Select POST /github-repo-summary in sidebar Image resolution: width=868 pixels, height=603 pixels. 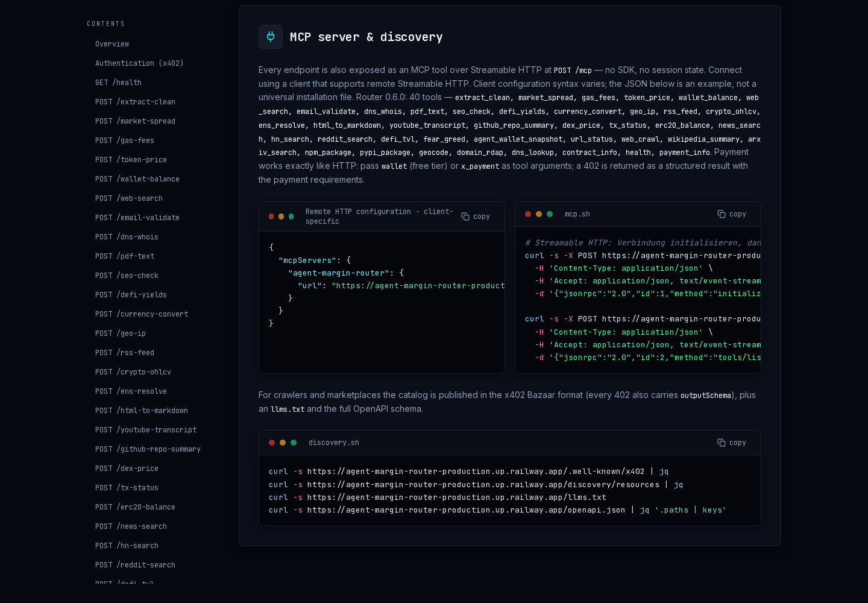[x=148, y=449]
